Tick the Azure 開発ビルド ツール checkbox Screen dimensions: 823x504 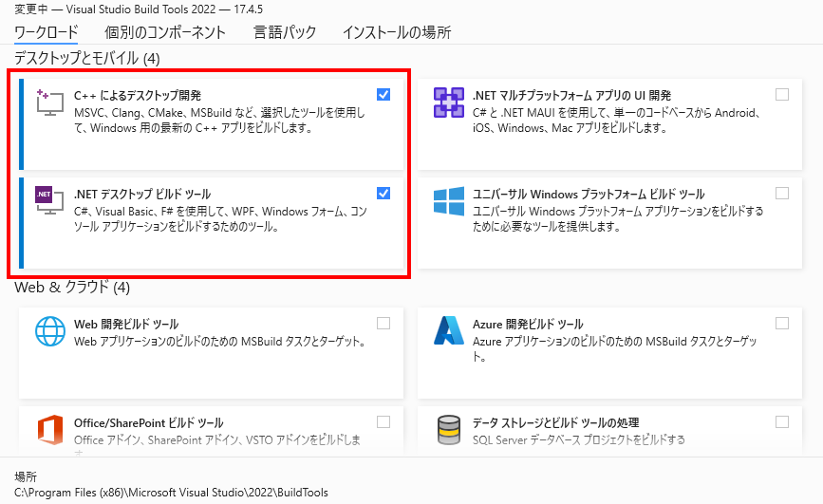(x=782, y=324)
